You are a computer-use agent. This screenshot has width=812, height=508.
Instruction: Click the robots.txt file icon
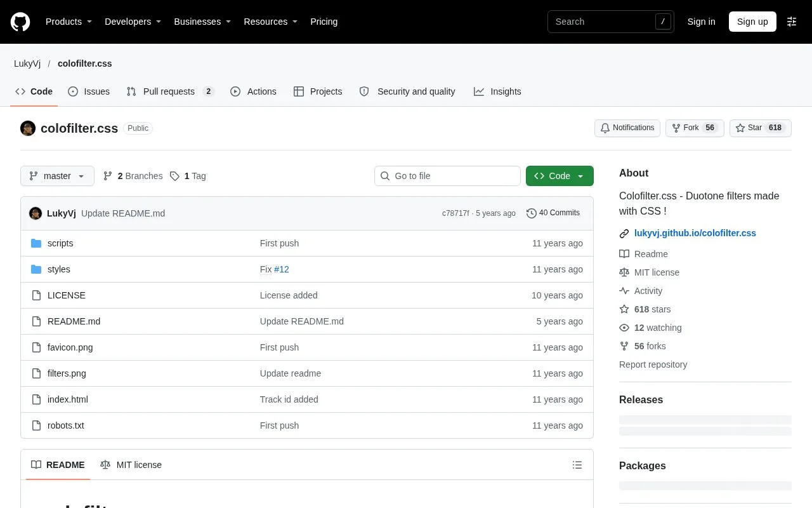pyautogui.click(x=36, y=425)
